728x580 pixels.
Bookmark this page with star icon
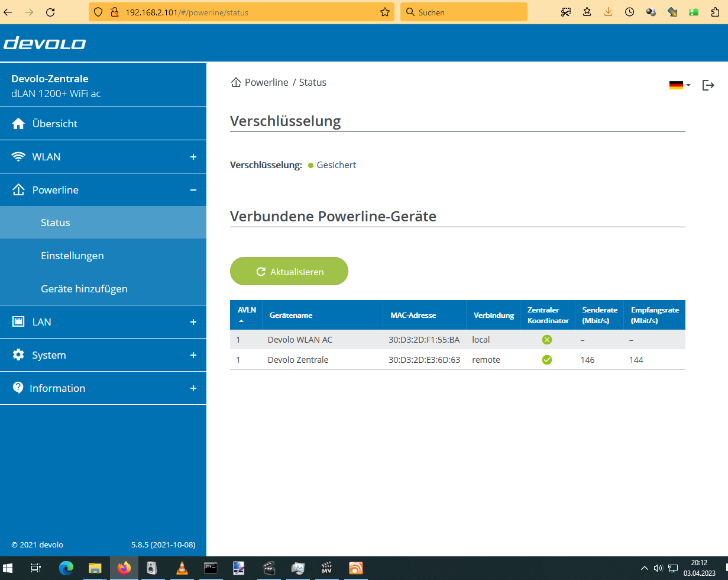(x=385, y=12)
